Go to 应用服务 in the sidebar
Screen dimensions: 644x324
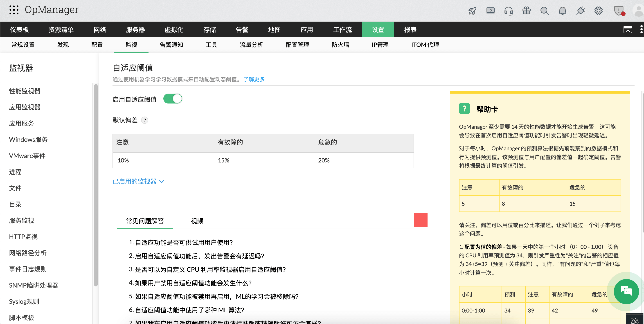pos(22,123)
